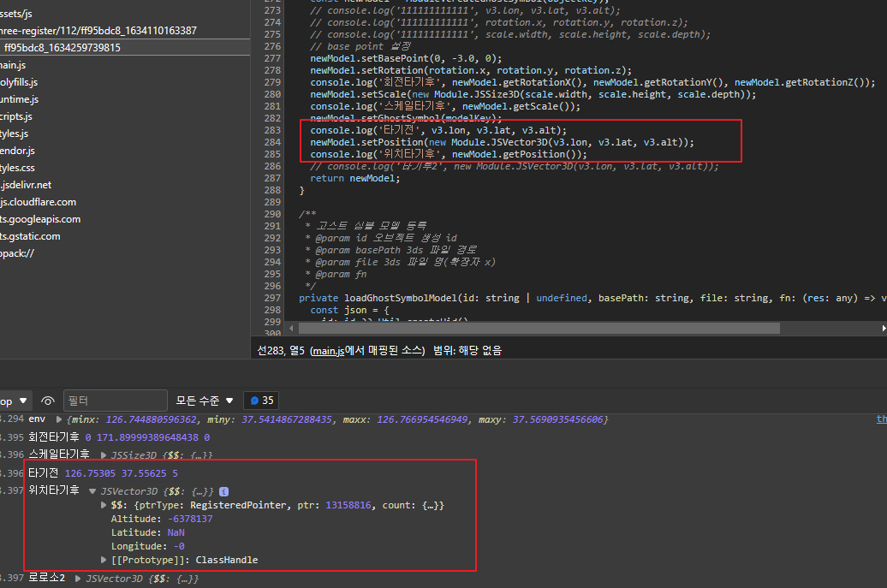Click the live expression eye icon
Viewport: 887px width, 588px height.
pyautogui.click(x=49, y=400)
